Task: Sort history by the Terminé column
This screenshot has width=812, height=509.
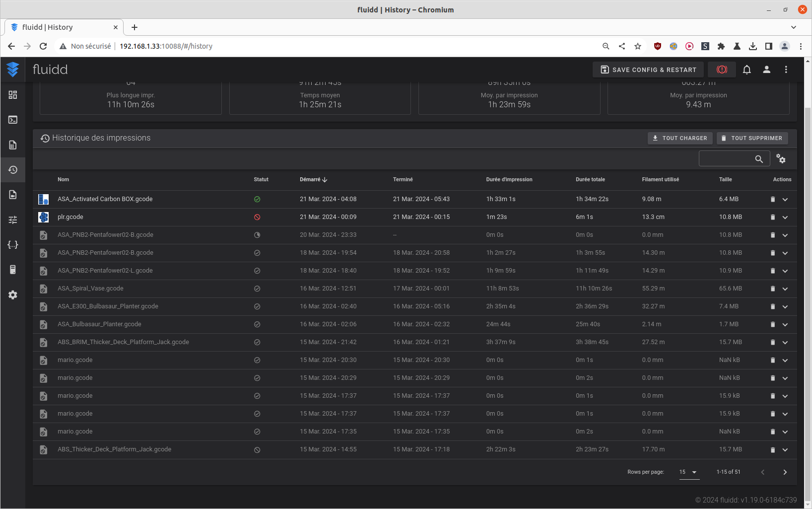Action: (x=403, y=180)
